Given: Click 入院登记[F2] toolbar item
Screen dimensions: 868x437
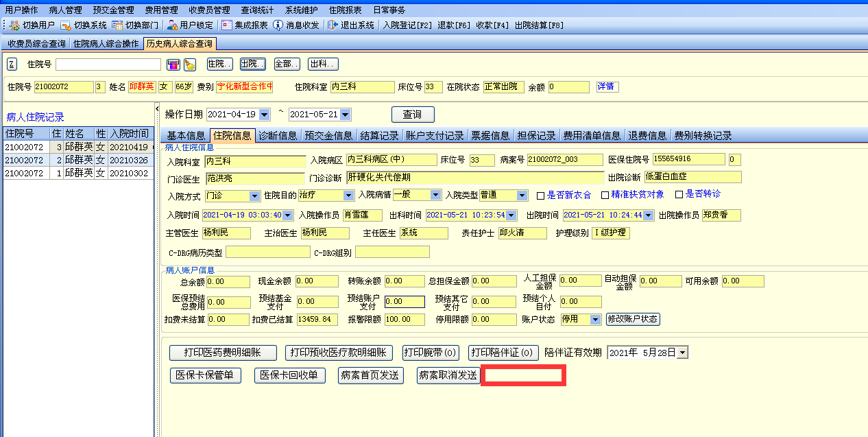Looking at the screenshot, I should click(408, 25).
